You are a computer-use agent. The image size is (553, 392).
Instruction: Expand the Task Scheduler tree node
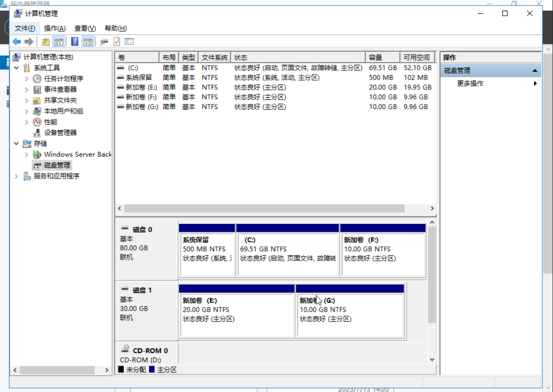[27, 79]
